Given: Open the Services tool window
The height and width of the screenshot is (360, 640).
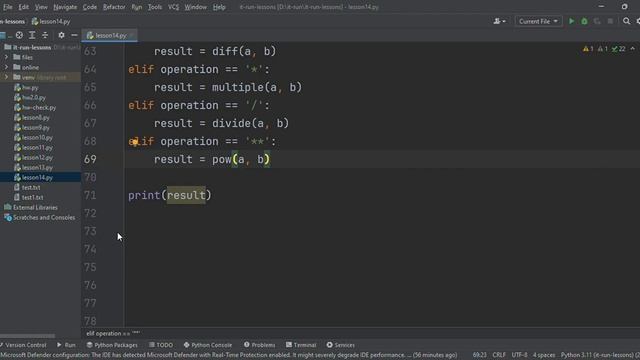Looking at the screenshot, I should pyautogui.click(x=340, y=345).
